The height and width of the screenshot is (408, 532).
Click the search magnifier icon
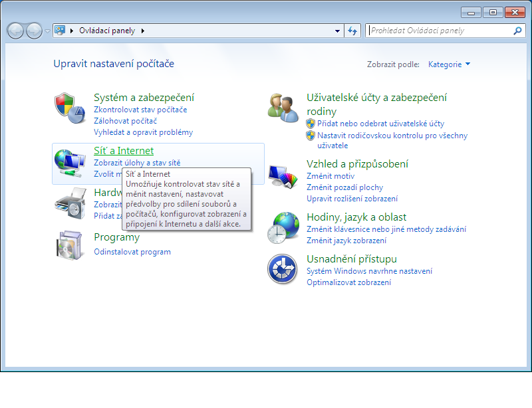(517, 31)
